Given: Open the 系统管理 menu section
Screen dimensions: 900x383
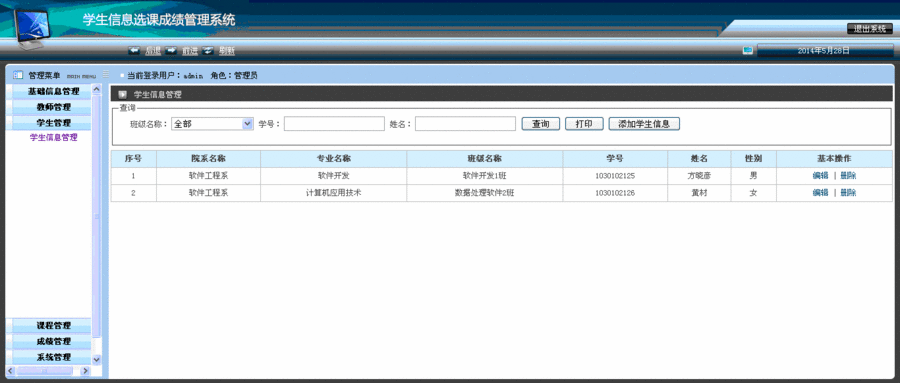Looking at the screenshot, I should click(x=53, y=357).
